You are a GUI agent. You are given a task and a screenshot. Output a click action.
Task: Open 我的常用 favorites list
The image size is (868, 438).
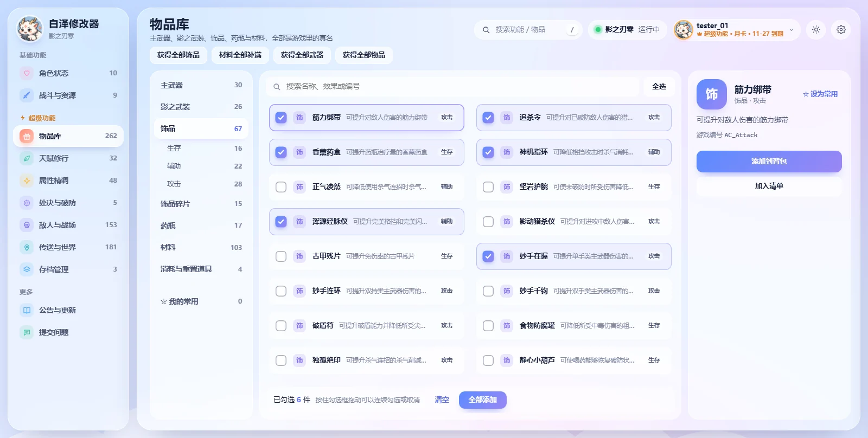(201, 301)
